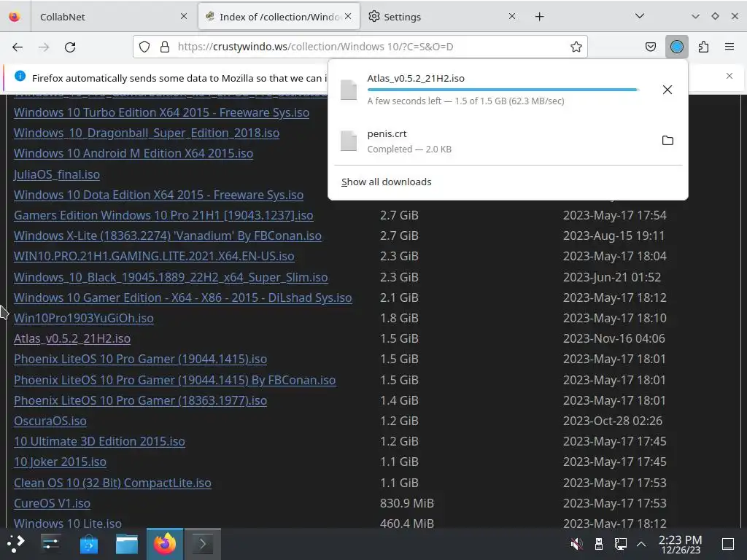
Task: Open System Settings from the taskbar
Action: click(50, 544)
